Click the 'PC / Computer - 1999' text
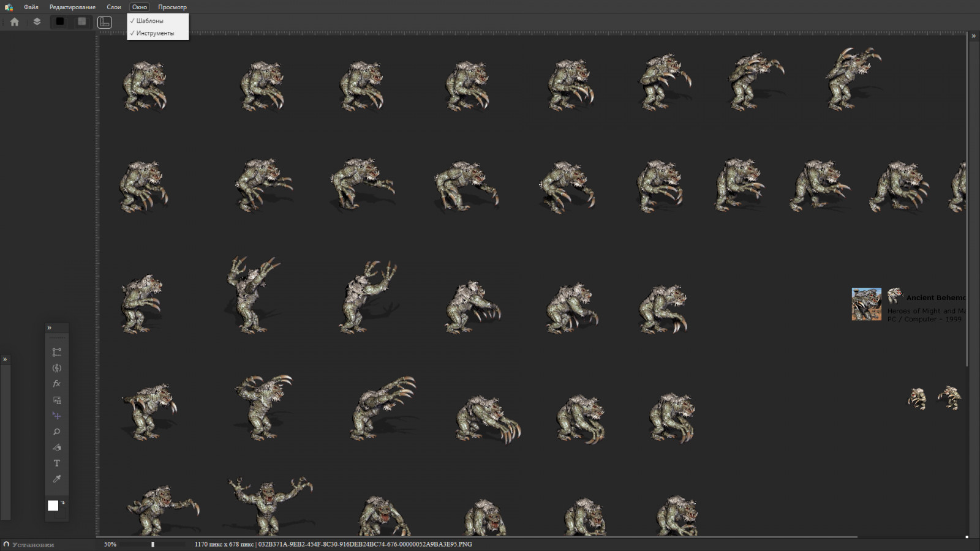The image size is (980, 551). coord(924,320)
